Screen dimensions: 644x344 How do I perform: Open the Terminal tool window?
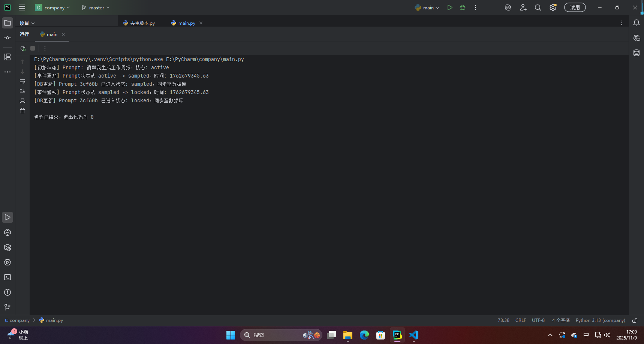tap(7, 277)
